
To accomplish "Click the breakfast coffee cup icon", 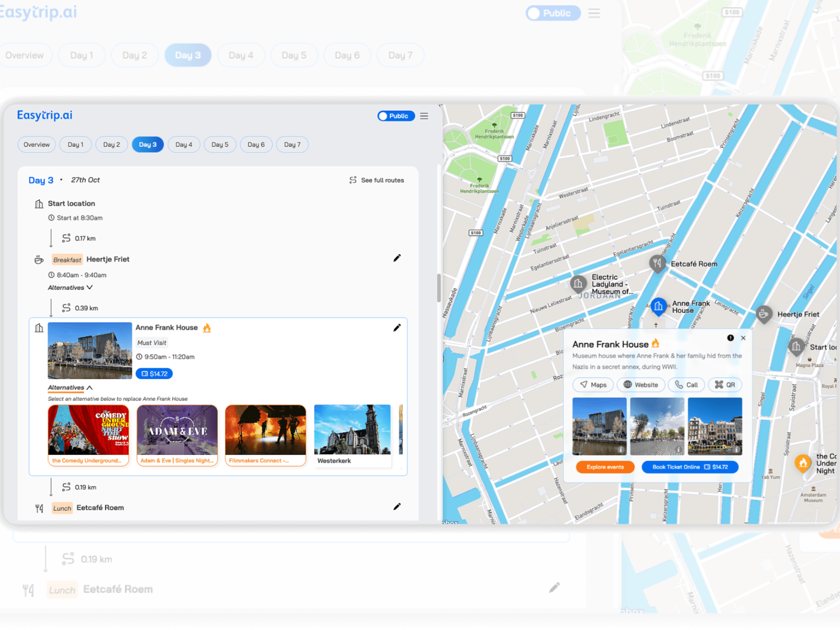I will click(x=39, y=260).
